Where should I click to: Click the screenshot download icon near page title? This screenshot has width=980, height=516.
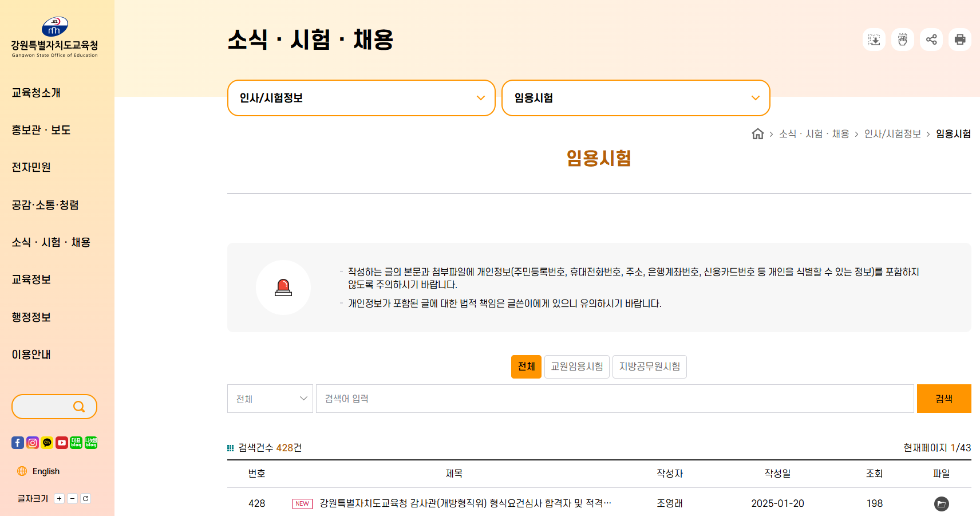pyautogui.click(x=874, y=40)
